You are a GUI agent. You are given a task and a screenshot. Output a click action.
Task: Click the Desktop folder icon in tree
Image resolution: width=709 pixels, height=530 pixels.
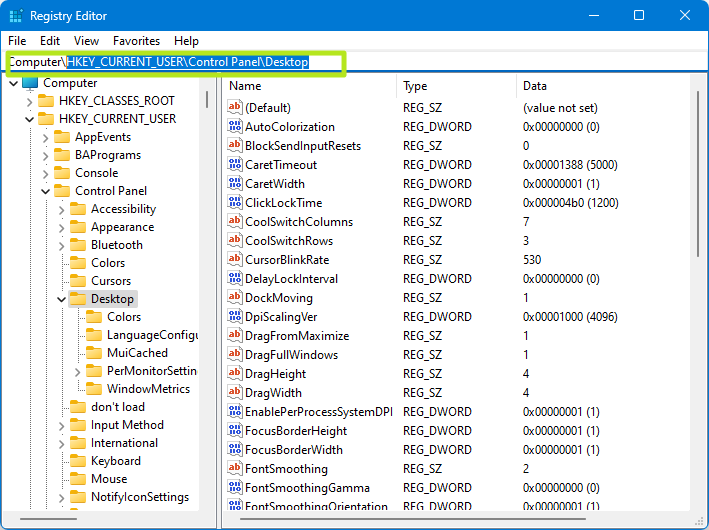(x=78, y=299)
